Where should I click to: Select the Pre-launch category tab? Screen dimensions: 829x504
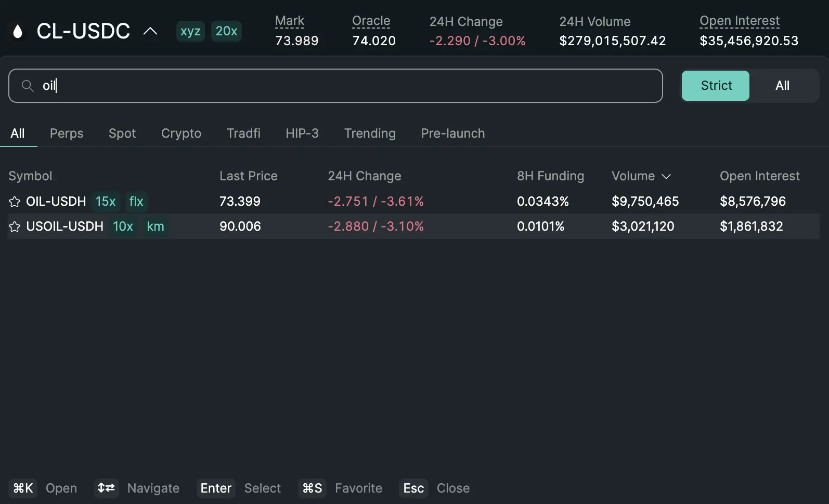452,134
